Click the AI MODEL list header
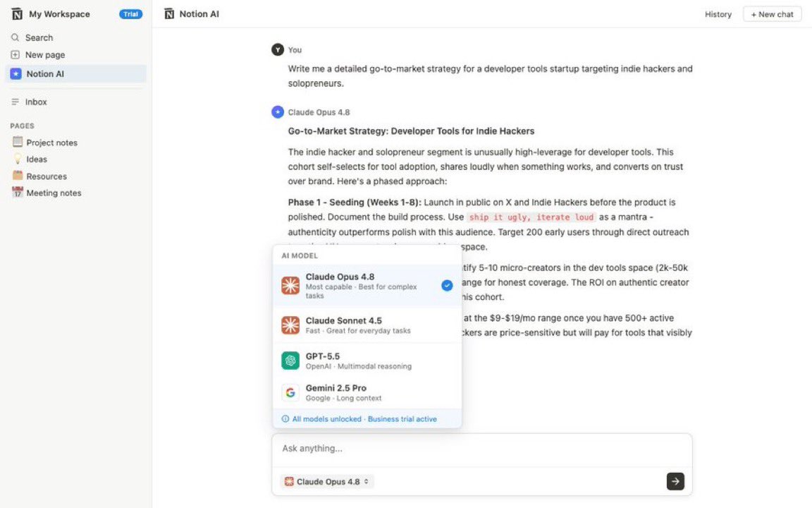The width and height of the screenshot is (812, 508). point(300,255)
